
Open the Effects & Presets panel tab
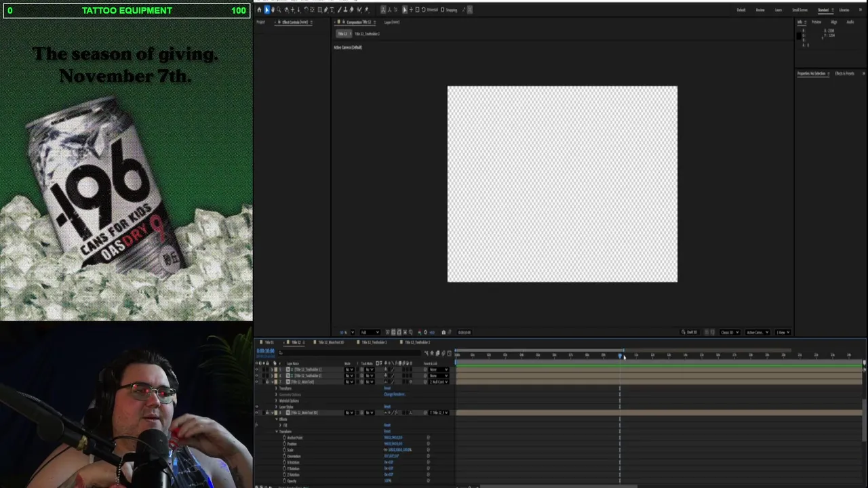844,73
